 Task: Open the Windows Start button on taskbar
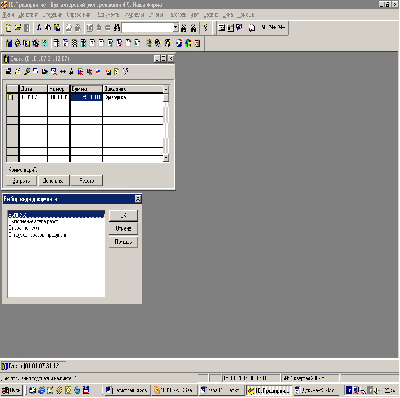(x=11, y=390)
